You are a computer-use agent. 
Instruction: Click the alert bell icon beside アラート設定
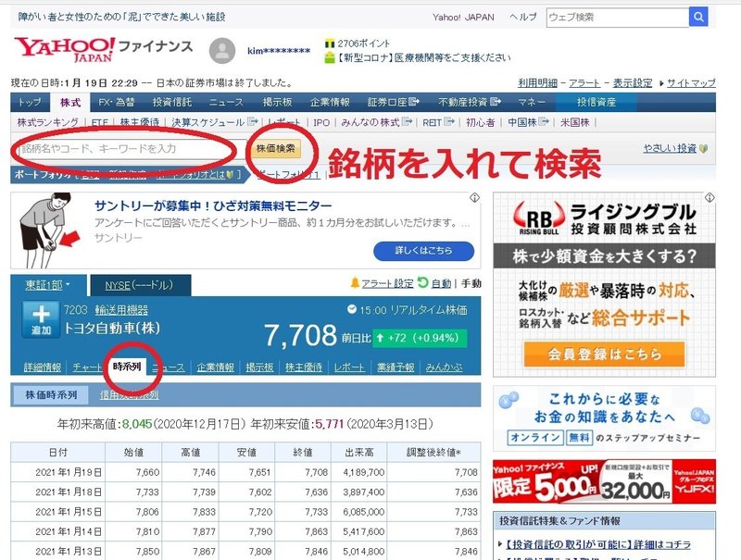pyautogui.click(x=355, y=283)
